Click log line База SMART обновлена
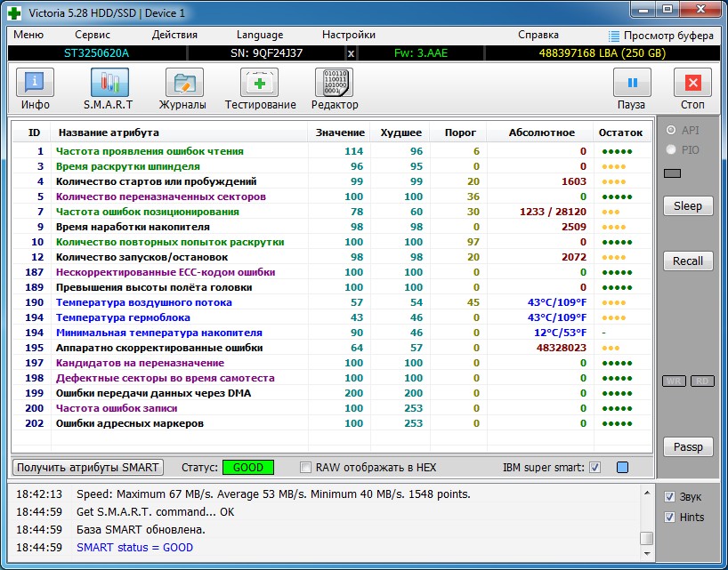The width and height of the screenshot is (728, 570). 141,530
